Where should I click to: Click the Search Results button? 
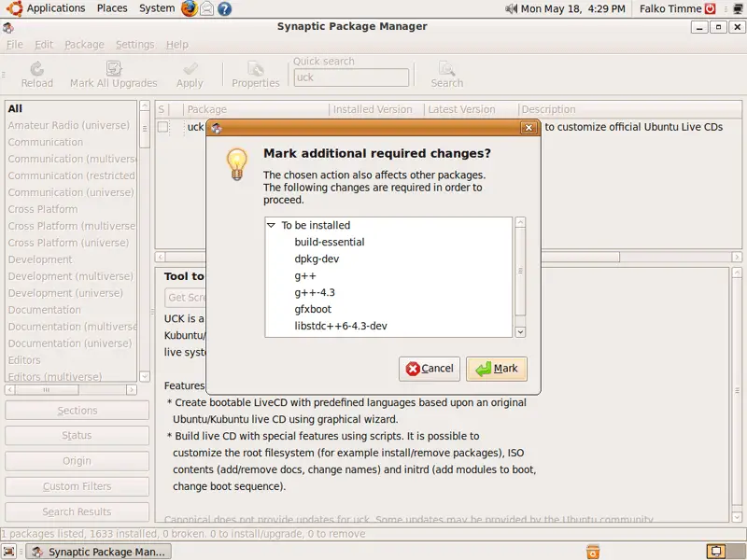[78, 511]
